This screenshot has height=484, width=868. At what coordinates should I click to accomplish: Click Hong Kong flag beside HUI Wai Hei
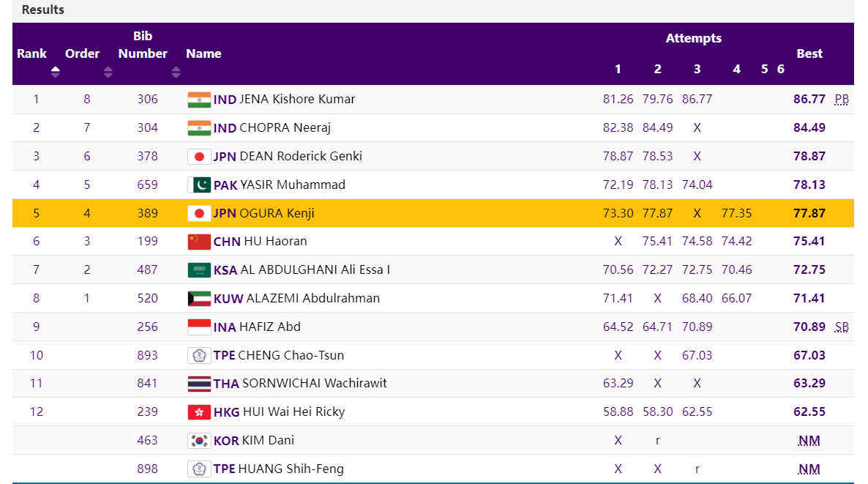[x=198, y=412]
